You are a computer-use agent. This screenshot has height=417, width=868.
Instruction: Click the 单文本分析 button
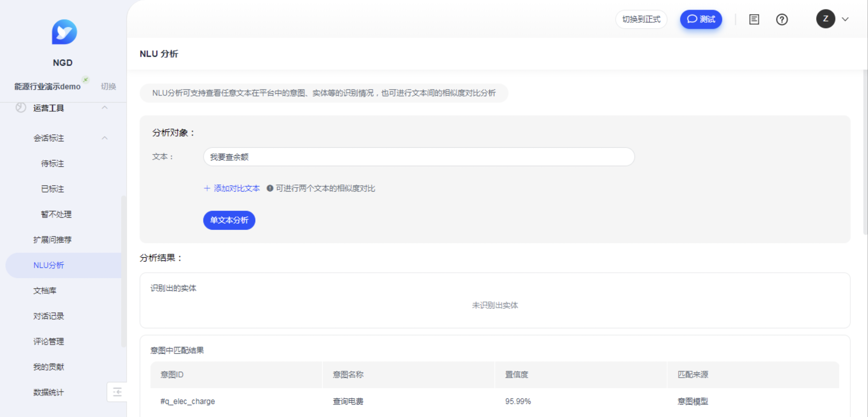pyautogui.click(x=229, y=220)
